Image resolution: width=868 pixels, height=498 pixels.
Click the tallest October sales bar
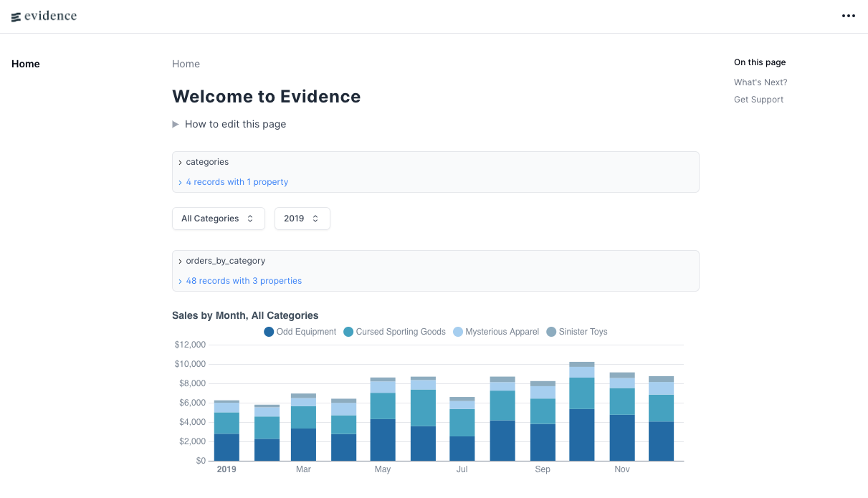click(582, 411)
